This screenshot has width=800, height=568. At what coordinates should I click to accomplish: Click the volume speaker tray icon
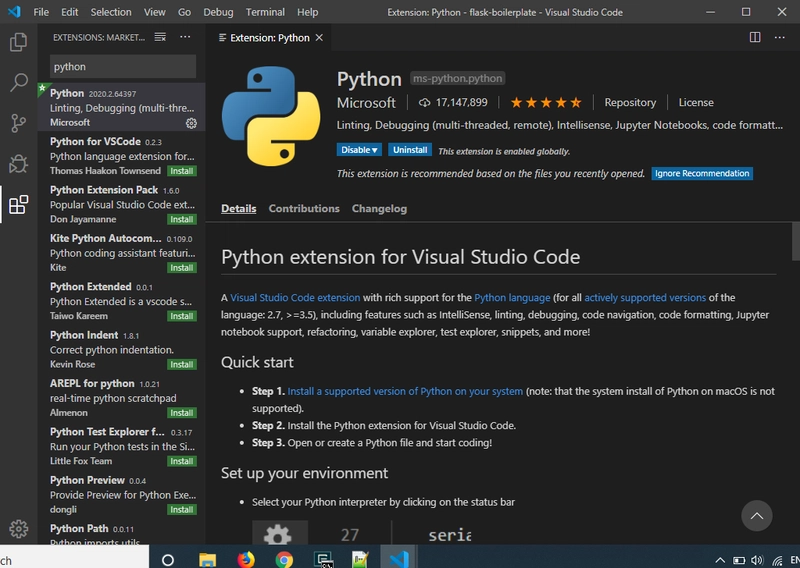[x=757, y=560]
